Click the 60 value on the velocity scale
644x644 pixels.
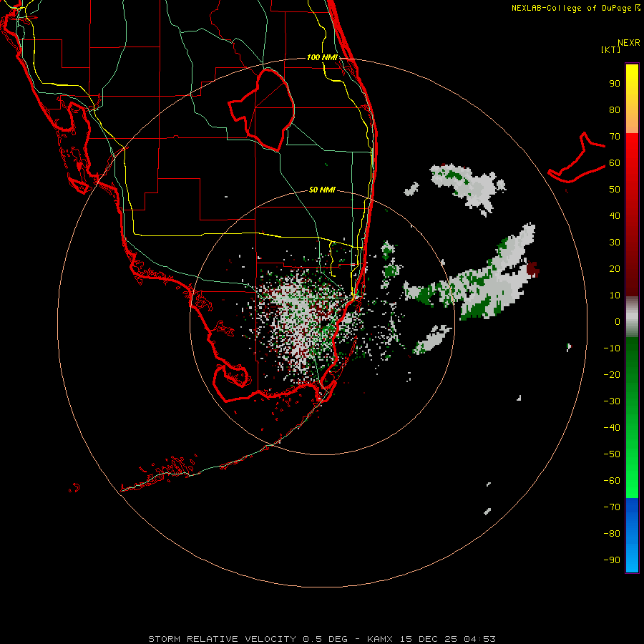click(x=615, y=163)
